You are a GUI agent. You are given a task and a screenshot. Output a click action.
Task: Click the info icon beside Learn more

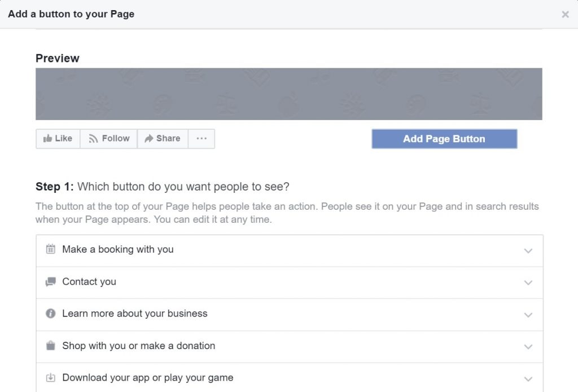click(x=51, y=314)
